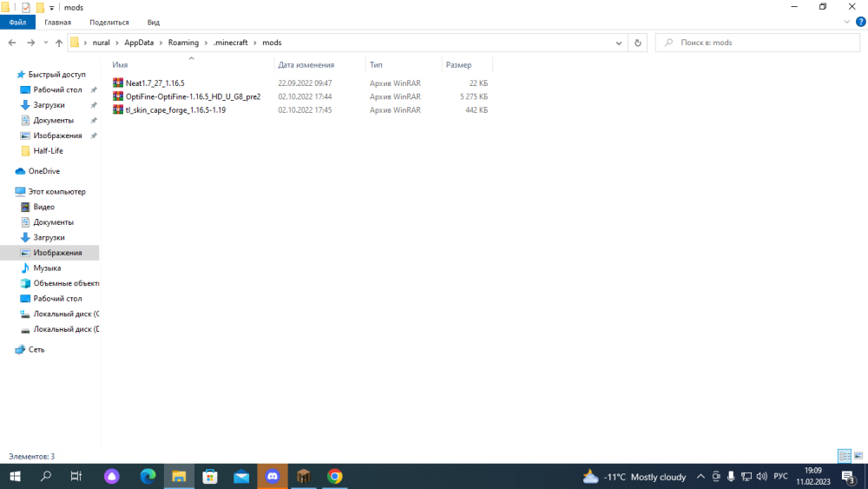Expand the ribbon with the chevron
The width and height of the screenshot is (868, 489).
click(846, 23)
